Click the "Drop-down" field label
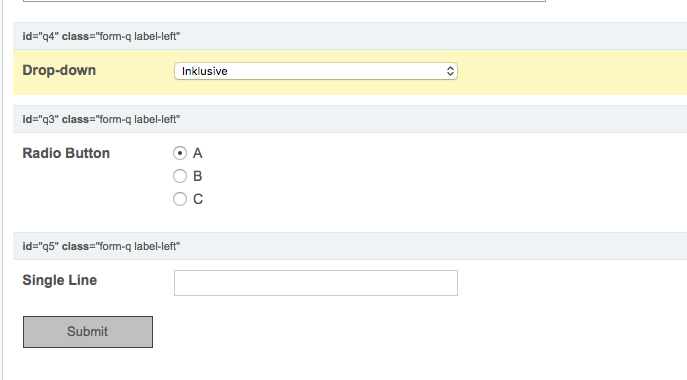The image size is (687, 380). (x=59, y=70)
